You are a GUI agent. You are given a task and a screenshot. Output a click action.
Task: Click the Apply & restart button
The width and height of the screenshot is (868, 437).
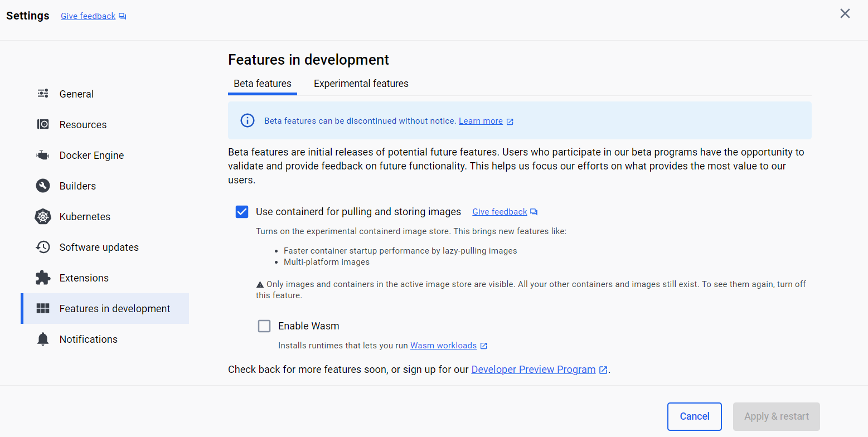tap(777, 416)
